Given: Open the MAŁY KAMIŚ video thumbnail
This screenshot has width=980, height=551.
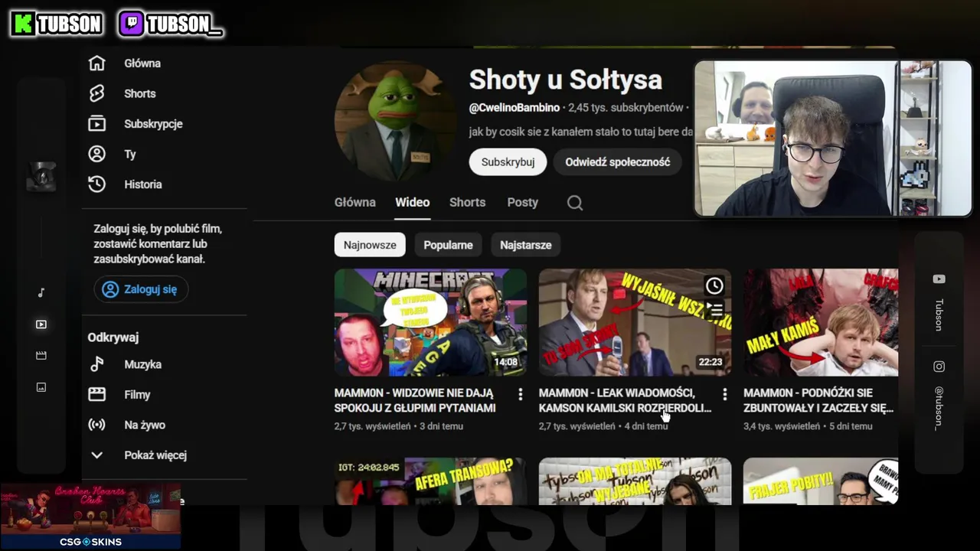Looking at the screenshot, I should (821, 322).
